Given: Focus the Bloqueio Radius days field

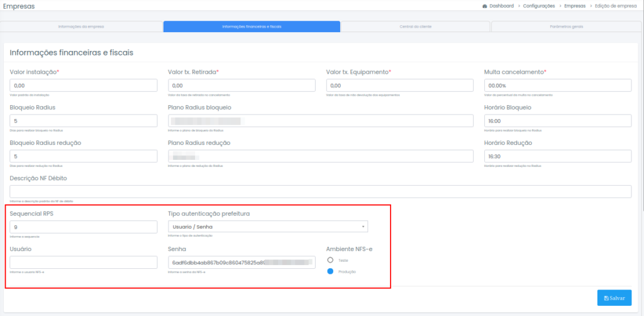Looking at the screenshot, I should (84, 121).
